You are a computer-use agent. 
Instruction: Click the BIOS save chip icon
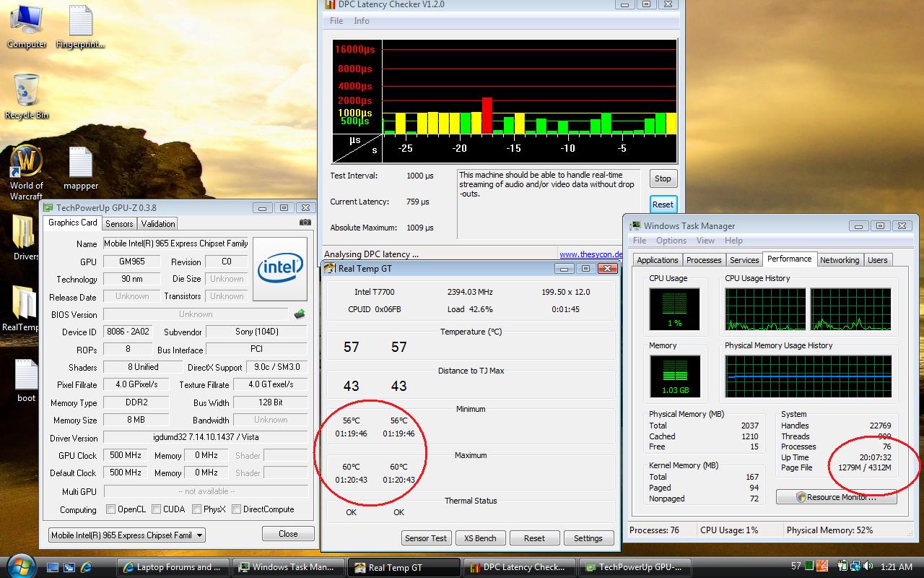pos(300,314)
